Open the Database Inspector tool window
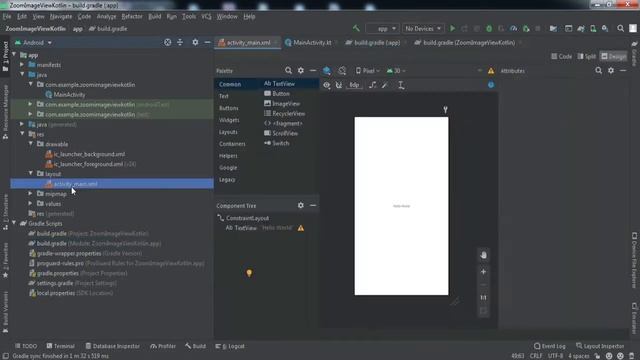The height and width of the screenshot is (360, 640). click(113, 346)
